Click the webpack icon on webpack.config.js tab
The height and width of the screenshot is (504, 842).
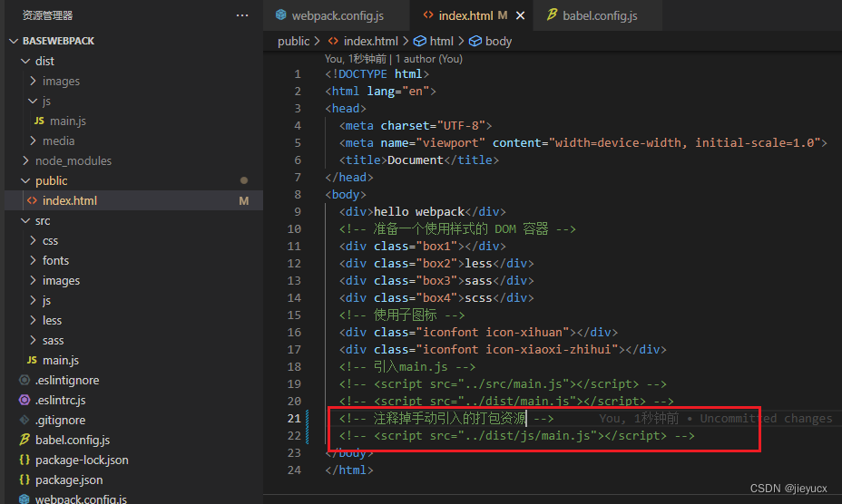pos(281,15)
